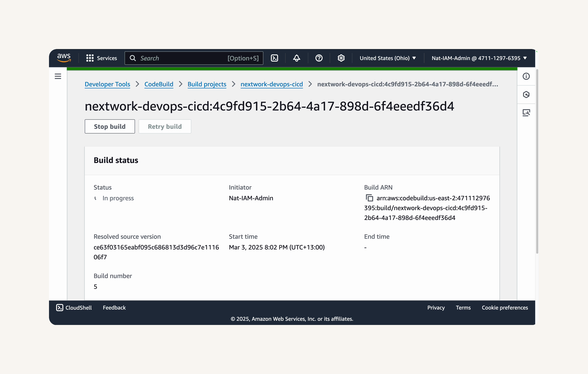Viewport: 588px width, 374px height.
Task: Select the build number value 5
Action: [x=95, y=287]
